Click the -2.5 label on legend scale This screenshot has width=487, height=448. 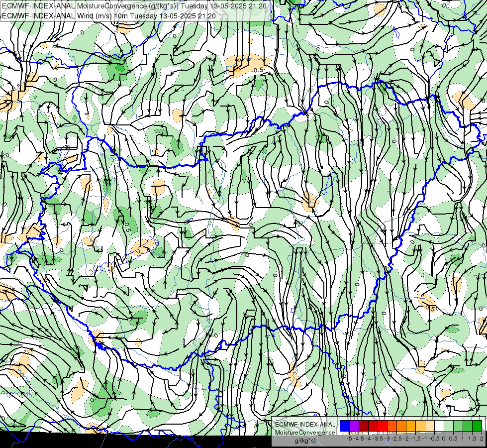(x=397, y=439)
